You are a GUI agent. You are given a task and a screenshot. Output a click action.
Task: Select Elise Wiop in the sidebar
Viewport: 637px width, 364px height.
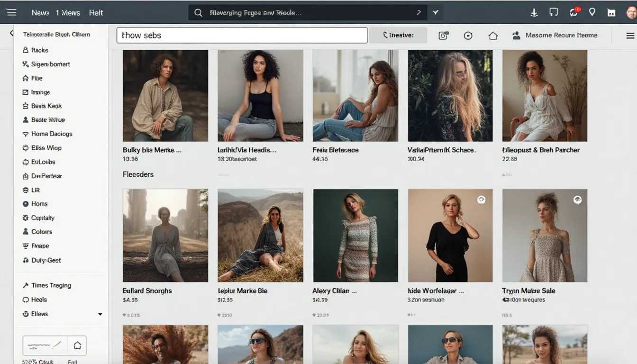tap(42, 148)
